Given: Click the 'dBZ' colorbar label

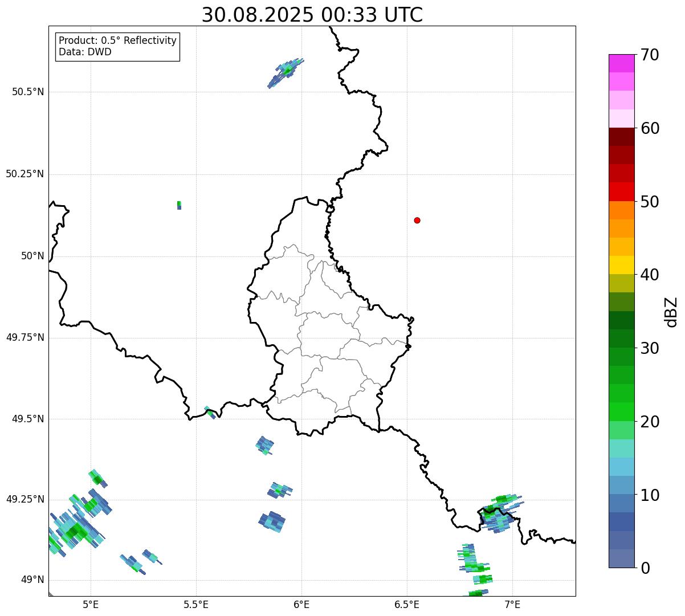Looking at the screenshot, I should click(x=671, y=312).
